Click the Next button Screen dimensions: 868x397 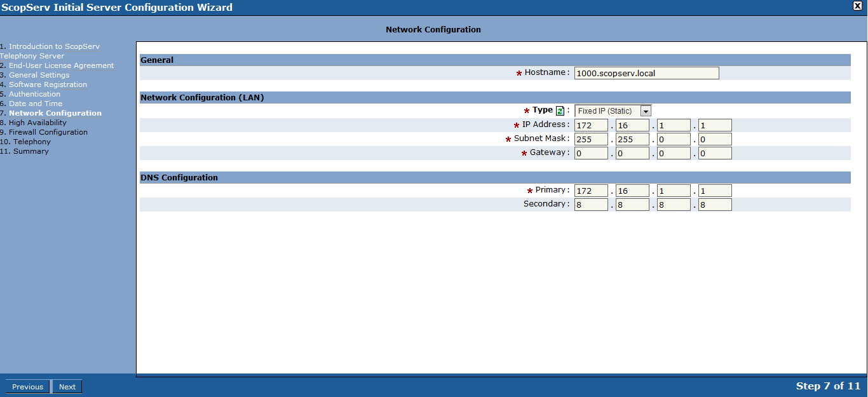click(x=67, y=387)
